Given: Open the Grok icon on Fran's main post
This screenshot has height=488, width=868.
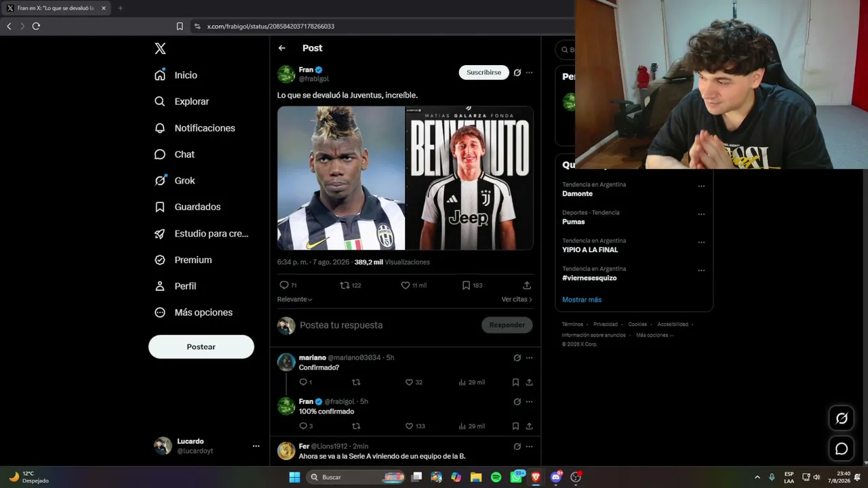Looking at the screenshot, I should click(x=517, y=73).
